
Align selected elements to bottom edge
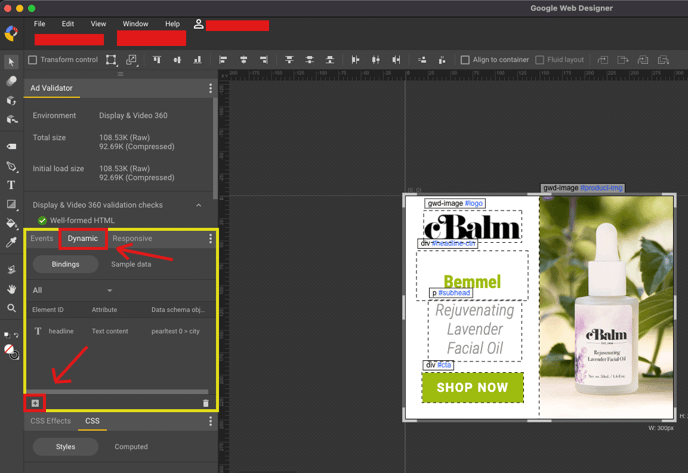point(197,60)
